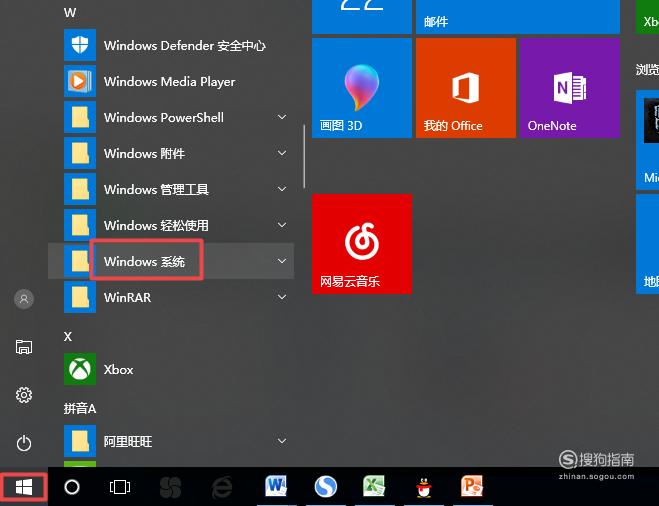659x506 pixels.
Task: Click the app list scrollbar
Action: [x=304, y=156]
